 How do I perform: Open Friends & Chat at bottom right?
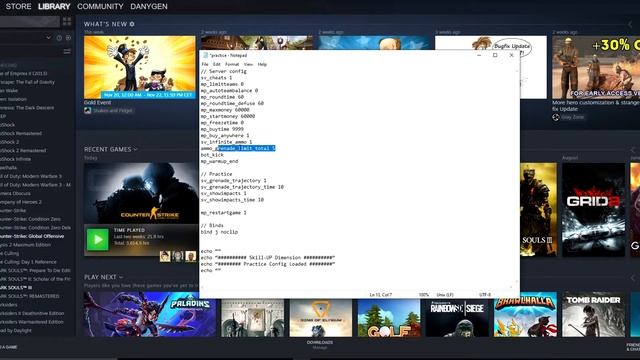(x=633, y=347)
